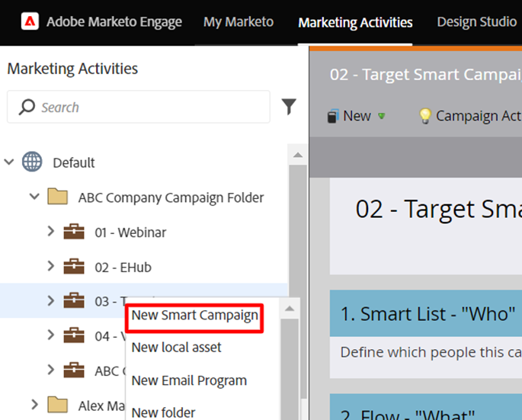This screenshot has width=522, height=420.
Task: Click the Alex Ma folder icon
Action: [x=58, y=405]
